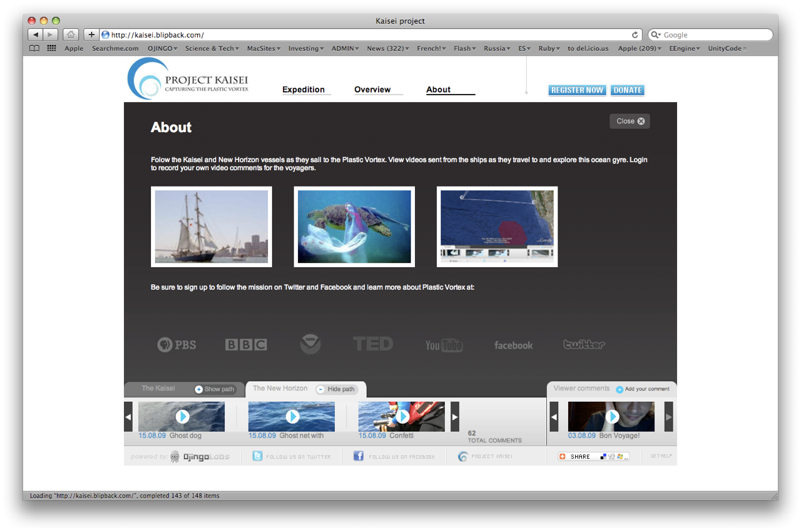Viewport: 801px width, 532px height.
Task: Switch to The Kaisei tab
Action: [158, 389]
